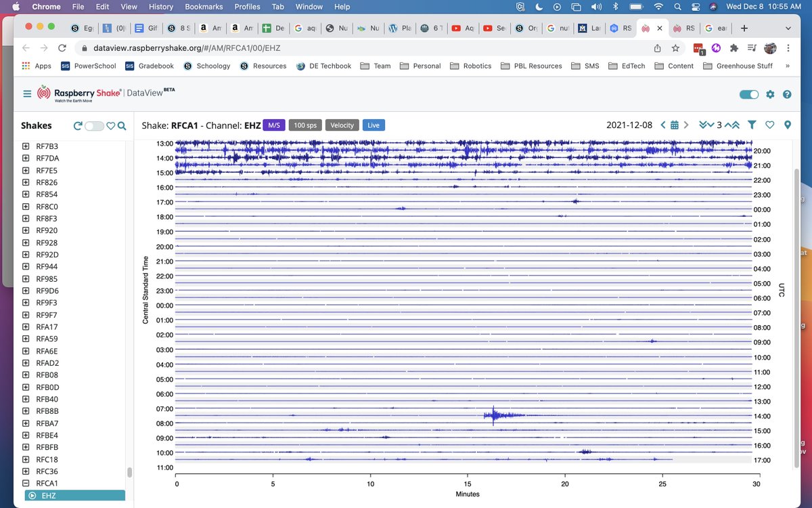This screenshot has height=508, width=812.
Task: Open the Schoology bookmark
Action: click(x=207, y=66)
